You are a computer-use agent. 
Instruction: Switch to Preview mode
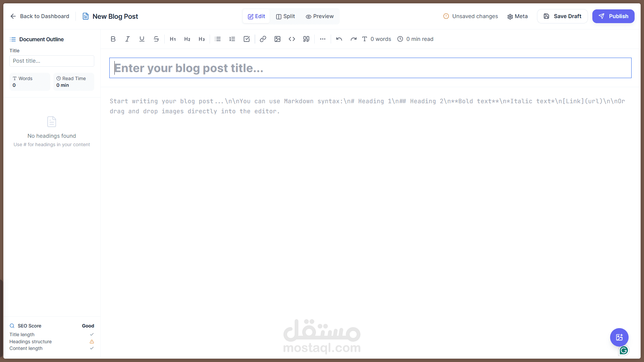click(x=320, y=16)
